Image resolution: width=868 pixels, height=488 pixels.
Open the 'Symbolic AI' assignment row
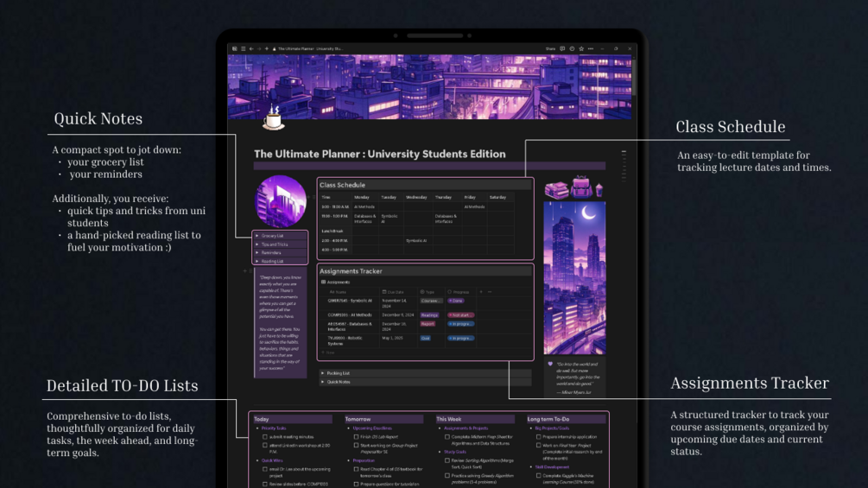pyautogui.click(x=349, y=301)
